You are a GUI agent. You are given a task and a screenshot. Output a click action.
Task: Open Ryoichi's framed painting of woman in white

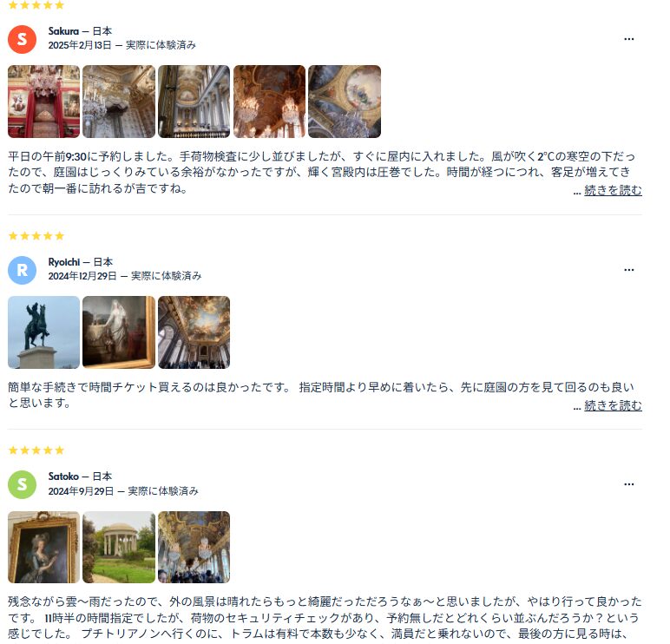tap(119, 332)
